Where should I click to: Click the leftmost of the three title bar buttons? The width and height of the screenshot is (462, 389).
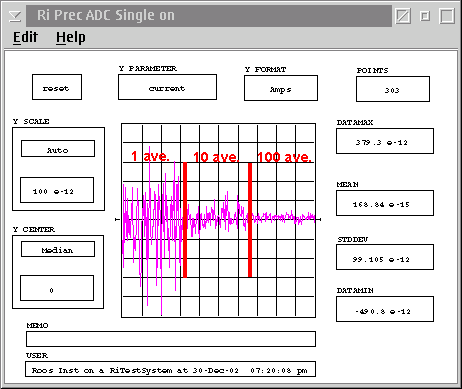(403, 16)
